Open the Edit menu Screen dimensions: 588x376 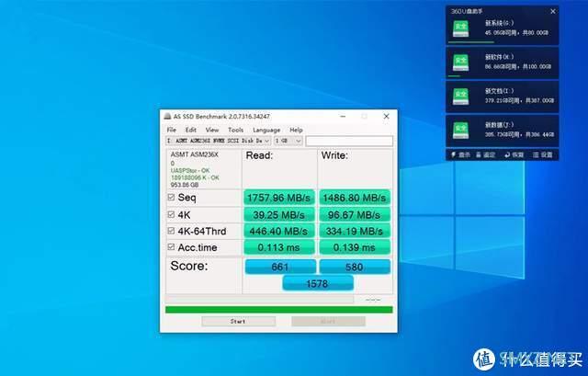[x=191, y=130]
